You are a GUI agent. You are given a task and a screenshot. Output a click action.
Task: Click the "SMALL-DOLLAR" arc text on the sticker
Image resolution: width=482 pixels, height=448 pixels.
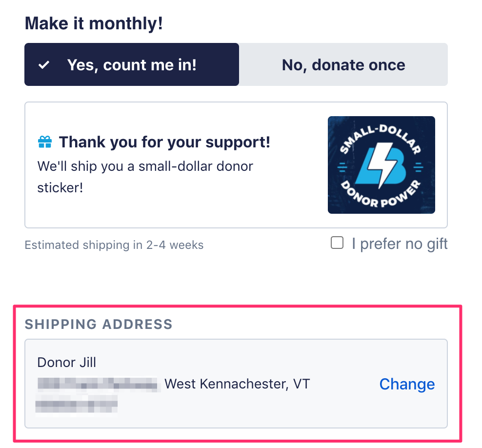tap(381, 132)
